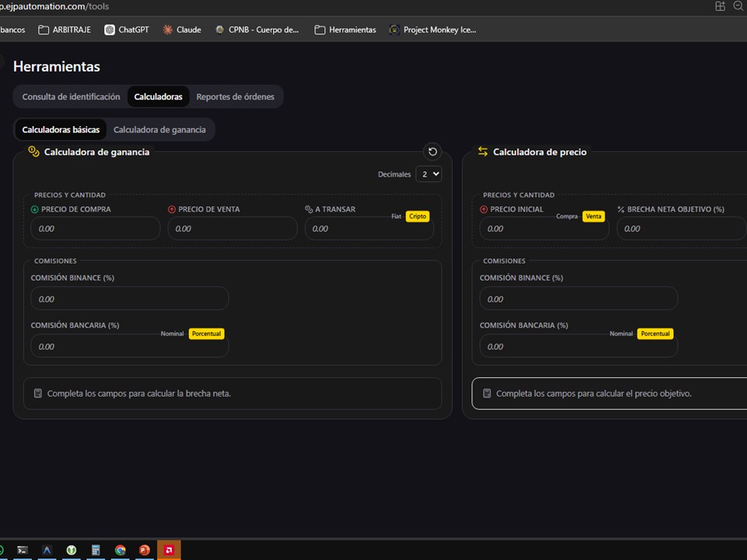747x560 pixels.
Task: Click Comisión Binance field in precio calculator
Action: pyautogui.click(x=578, y=299)
